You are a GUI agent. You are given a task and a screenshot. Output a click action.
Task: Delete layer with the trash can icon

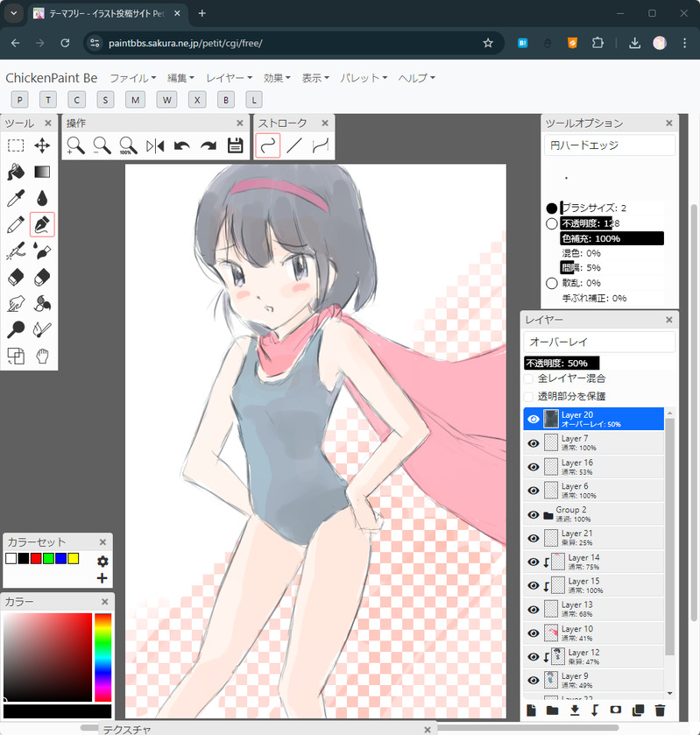661,710
